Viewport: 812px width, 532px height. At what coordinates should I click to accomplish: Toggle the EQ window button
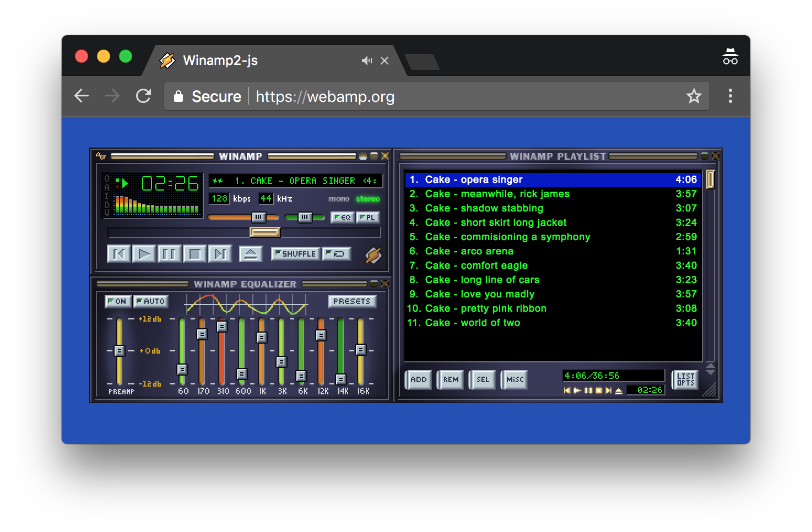[343, 218]
